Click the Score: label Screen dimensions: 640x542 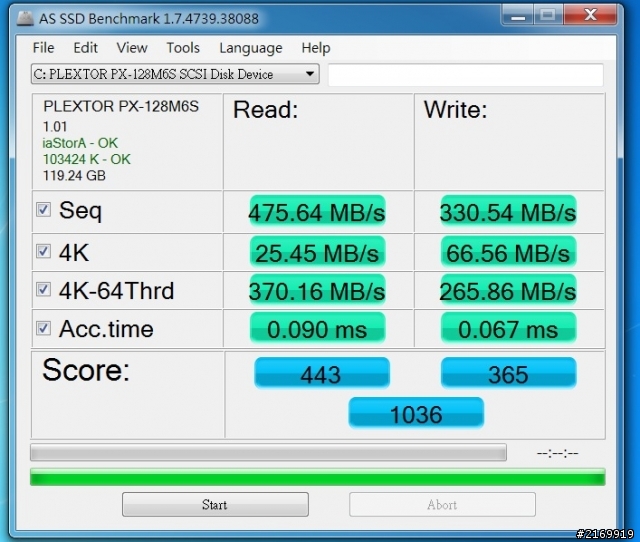pyautogui.click(x=86, y=370)
